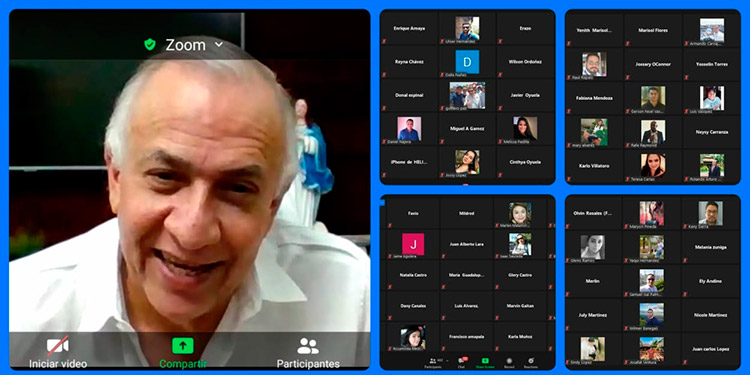This screenshot has height=375, width=750.
Task: Click the Juan carlos Lopez name
Action: pyautogui.click(x=710, y=349)
